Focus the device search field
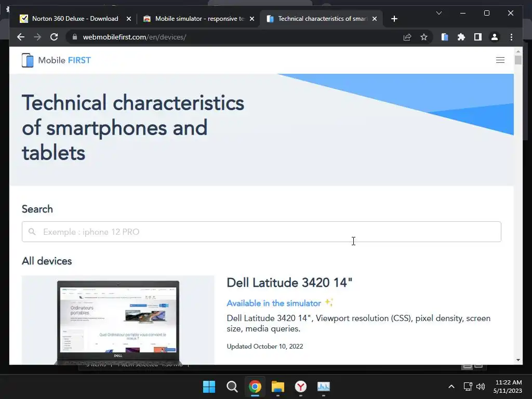 (x=261, y=232)
